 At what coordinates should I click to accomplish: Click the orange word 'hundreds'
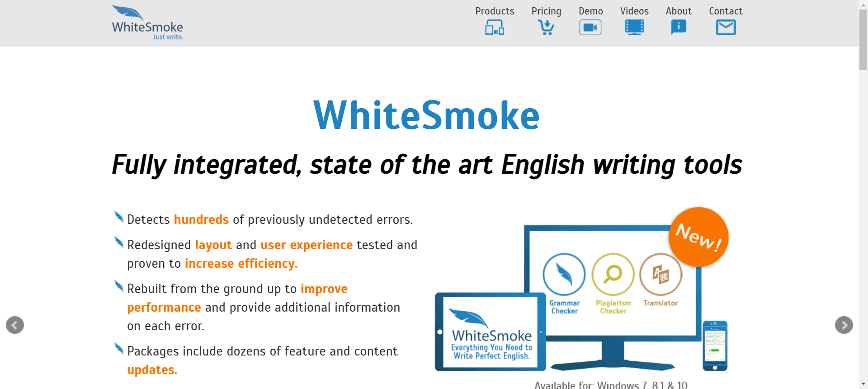(201, 220)
